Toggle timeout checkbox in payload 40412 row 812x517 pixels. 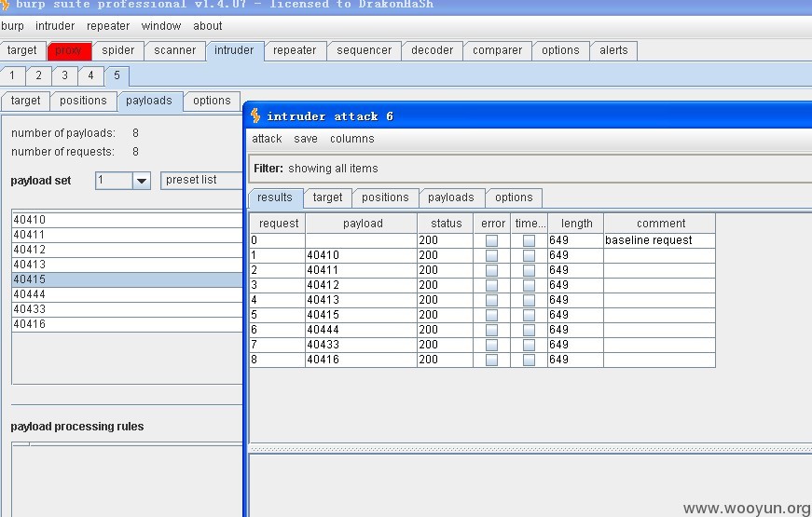529,286
